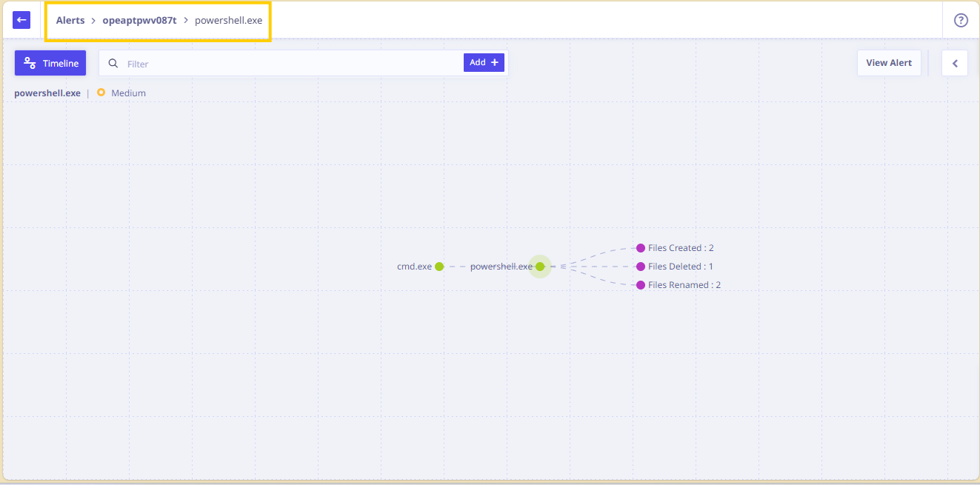Click the Files Deleted purple node
Viewport: 980px width, 485px height.
[x=641, y=267]
